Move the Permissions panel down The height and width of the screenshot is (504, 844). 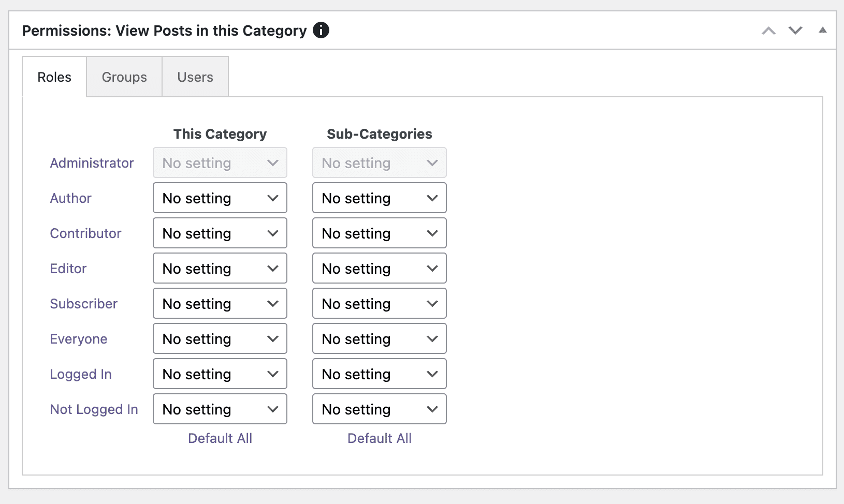click(x=795, y=31)
